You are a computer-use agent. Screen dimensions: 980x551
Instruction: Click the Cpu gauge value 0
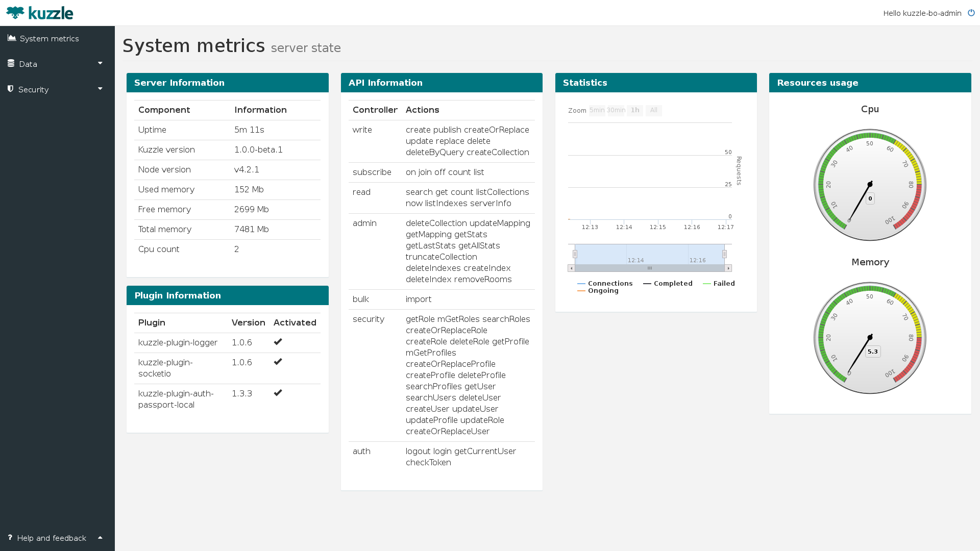point(870,198)
